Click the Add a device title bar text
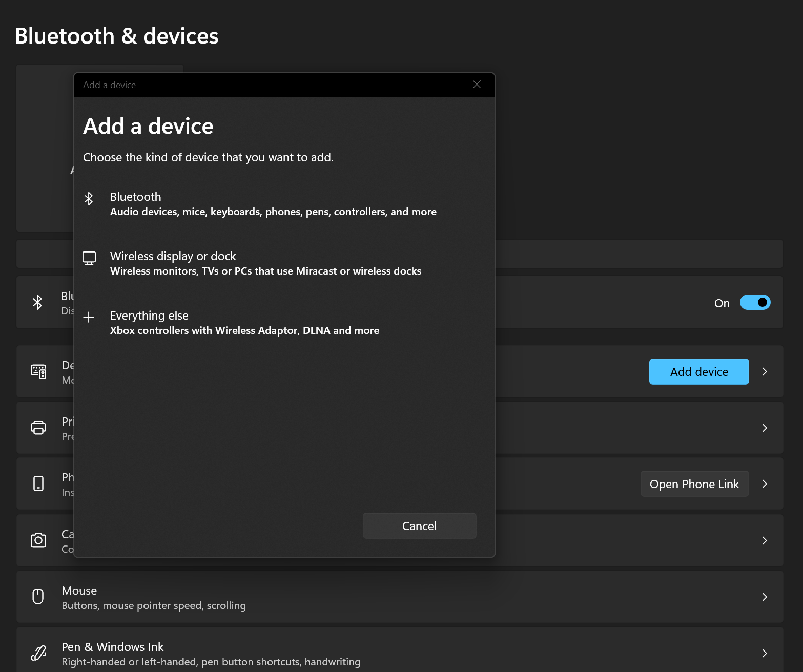 click(109, 85)
